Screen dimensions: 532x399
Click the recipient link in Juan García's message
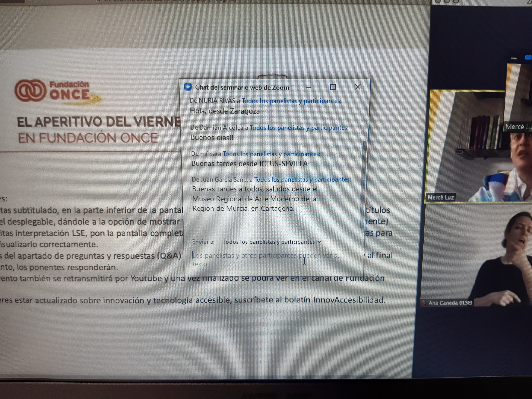302,179
